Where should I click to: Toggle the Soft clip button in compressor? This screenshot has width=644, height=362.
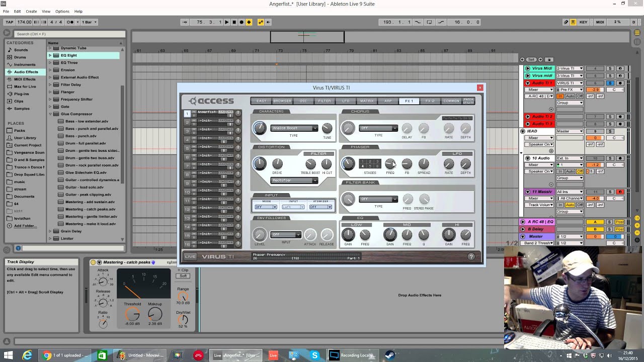[x=183, y=276]
